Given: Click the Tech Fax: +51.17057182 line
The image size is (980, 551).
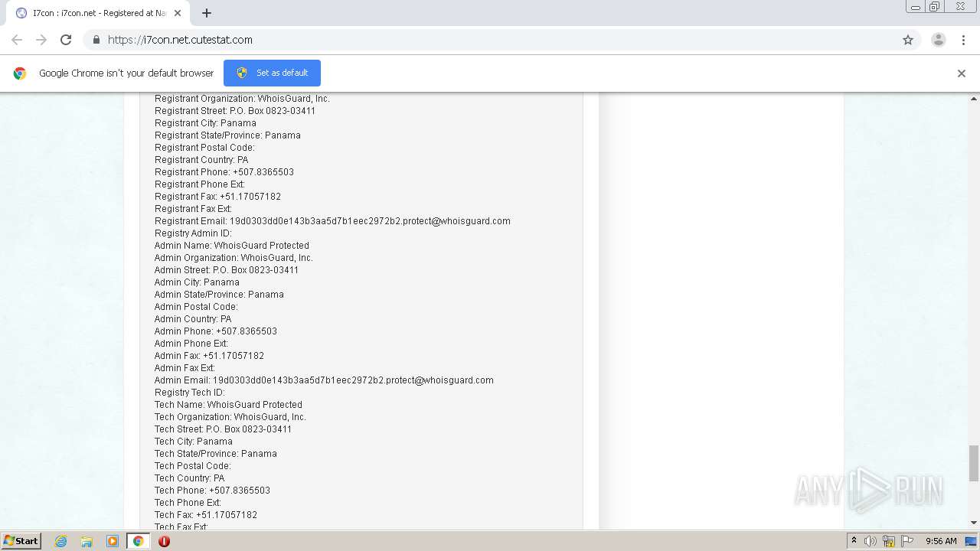Looking at the screenshot, I should (x=206, y=515).
